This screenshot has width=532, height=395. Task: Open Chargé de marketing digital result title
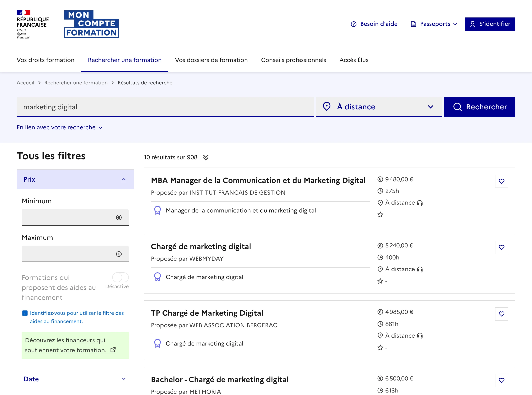tap(201, 247)
